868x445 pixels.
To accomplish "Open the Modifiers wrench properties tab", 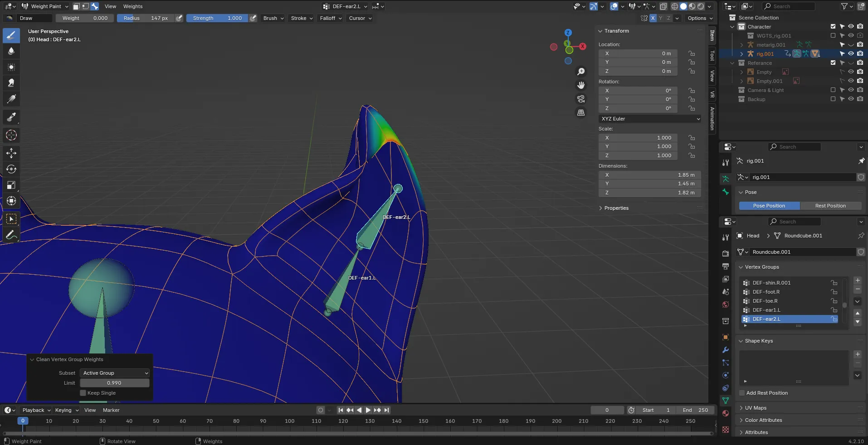I will pos(726,350).
